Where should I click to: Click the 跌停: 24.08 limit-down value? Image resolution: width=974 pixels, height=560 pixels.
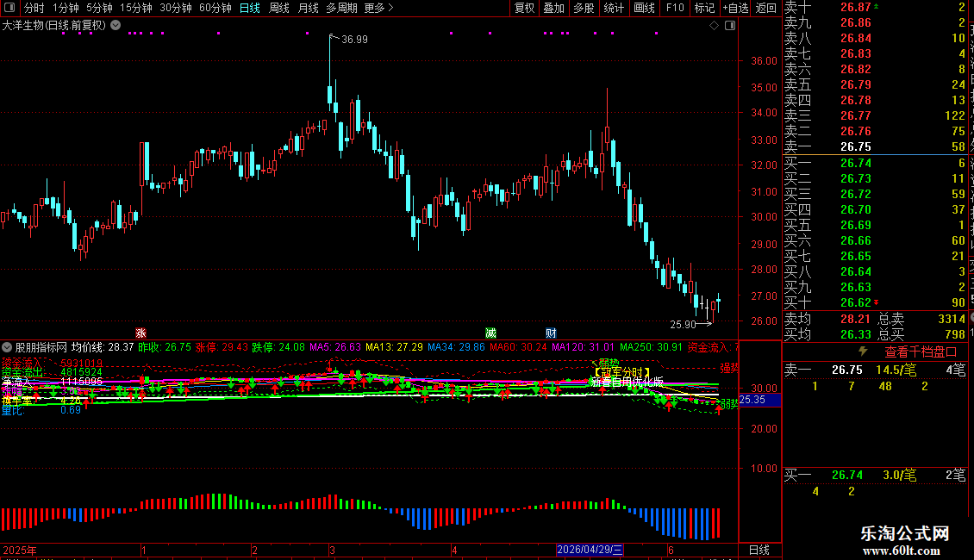point(278,347)
